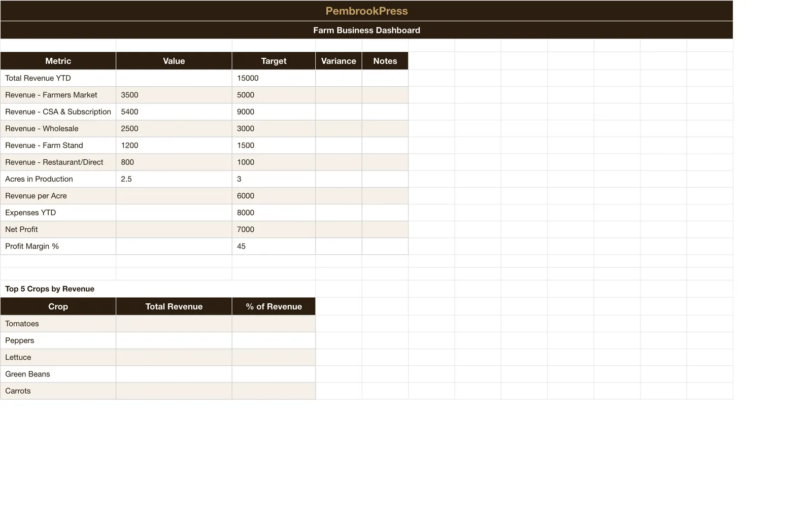The height and width of the screenshot is (522, 812).
Task: Select the Revenue - Farm Stand label
Action: (x=58, y=145)
